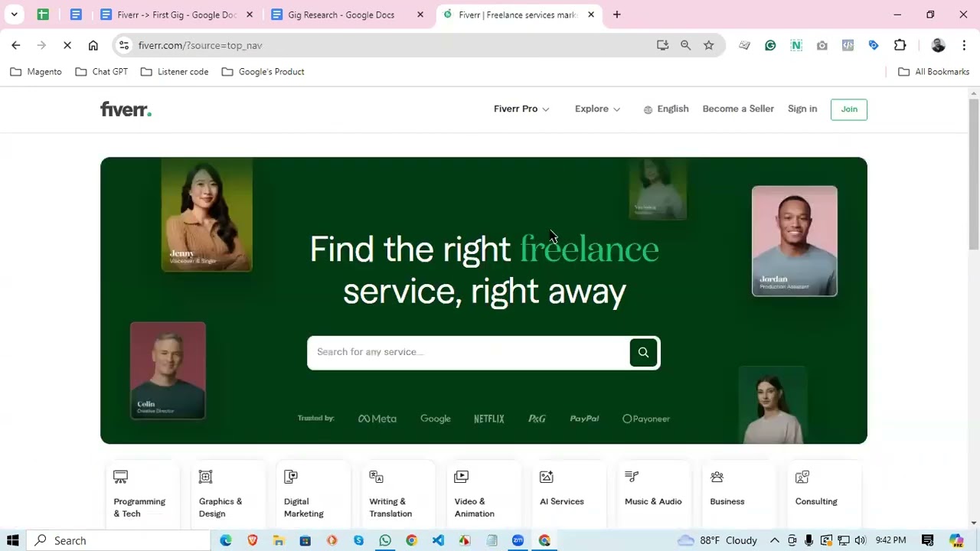Click the Search for any service field
Image resolution: width=980 pixels, height=551 pixels.
468,353
